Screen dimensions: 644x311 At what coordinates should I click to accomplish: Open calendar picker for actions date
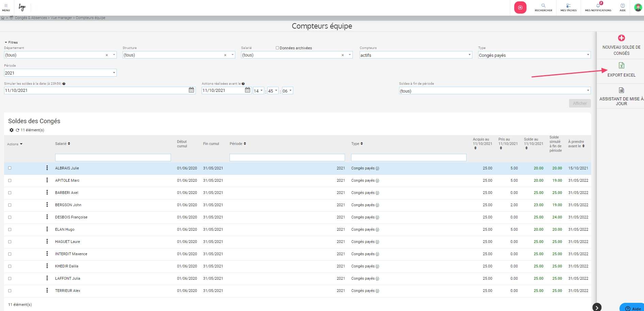click(x=248, y=90)
